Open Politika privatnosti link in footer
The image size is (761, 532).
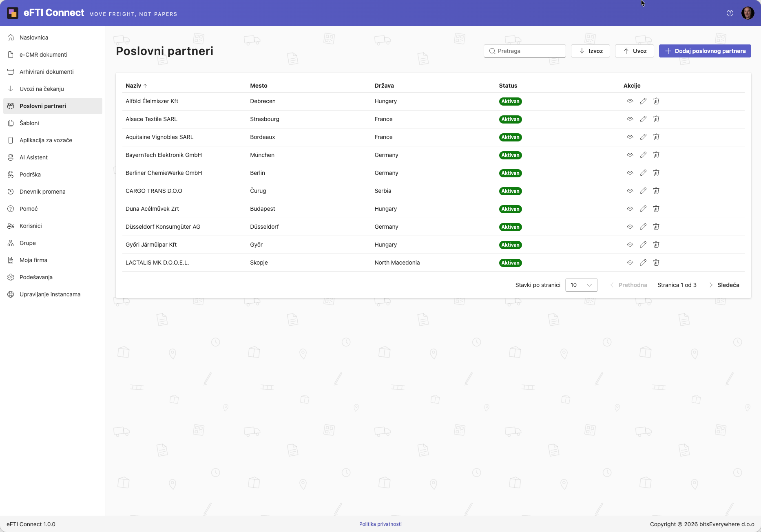(x=380, y=524)
